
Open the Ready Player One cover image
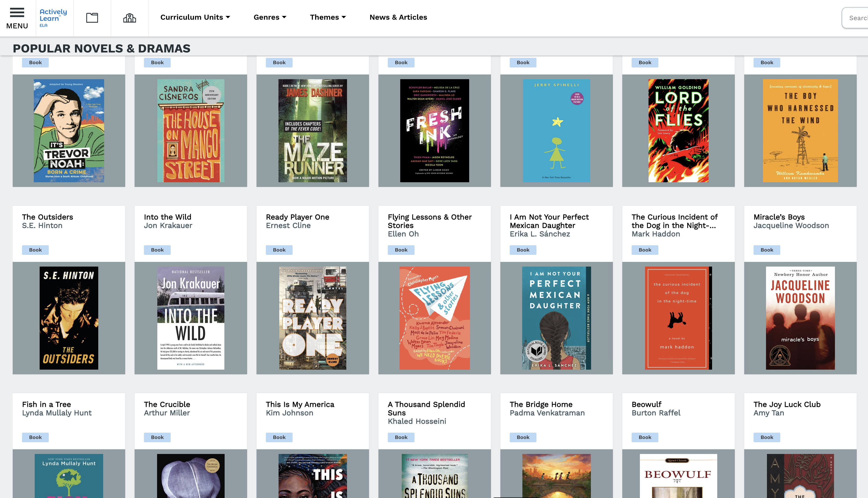coord(313,318)
